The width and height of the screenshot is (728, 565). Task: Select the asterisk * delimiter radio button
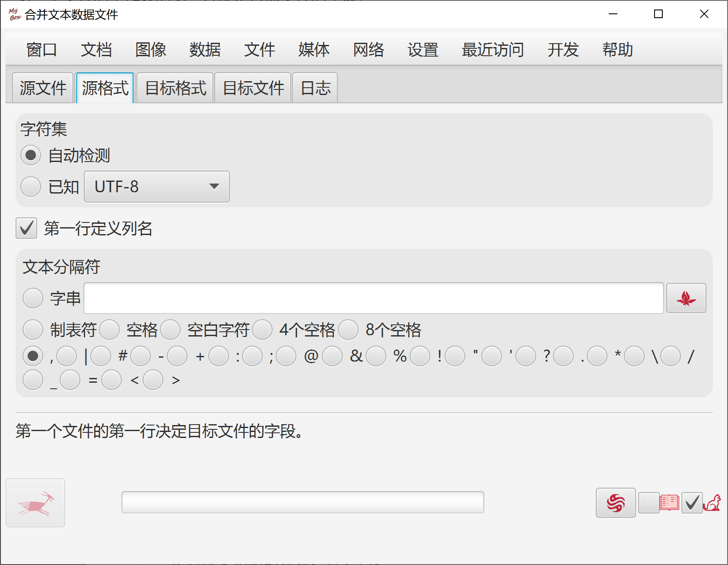click(597, 356)
